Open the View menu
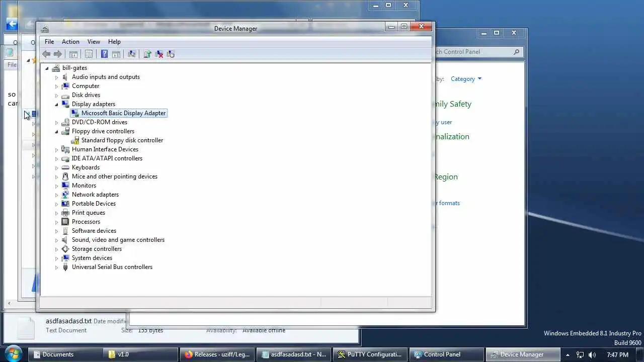The height and width of the screenshot is (362, 644). 94,42
